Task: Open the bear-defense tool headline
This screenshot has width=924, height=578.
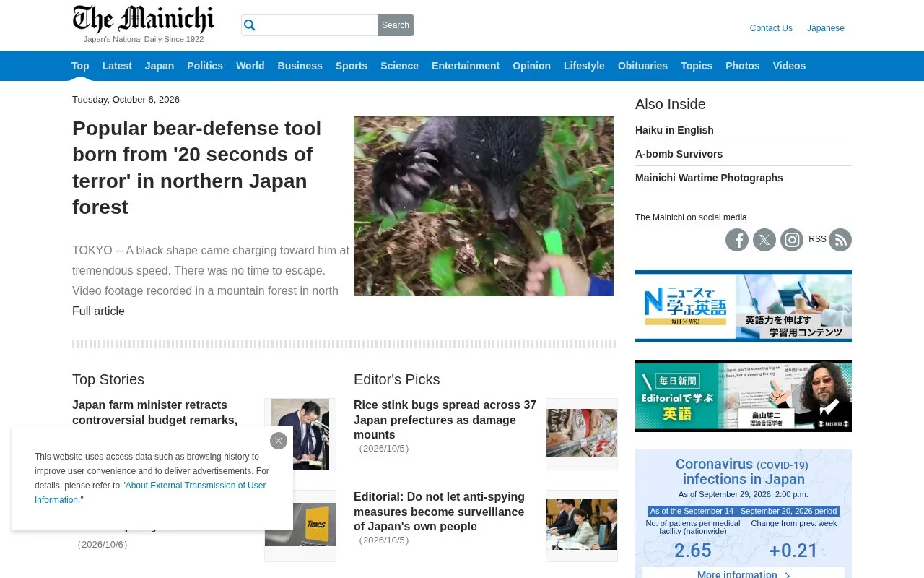Action: point(197,168)
